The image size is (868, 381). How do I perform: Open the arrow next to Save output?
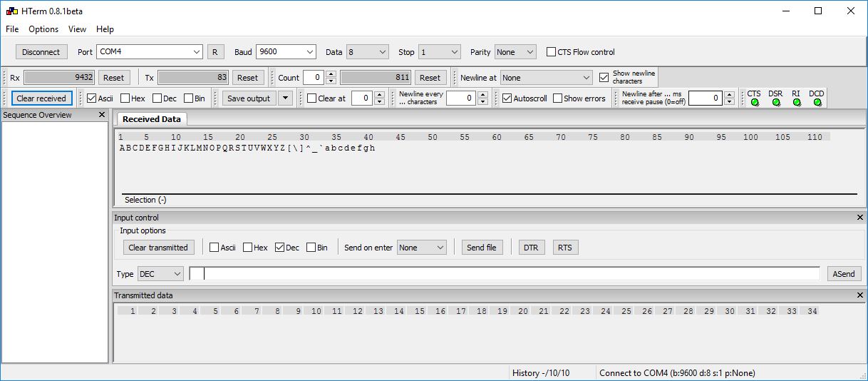tap(285, 98)
